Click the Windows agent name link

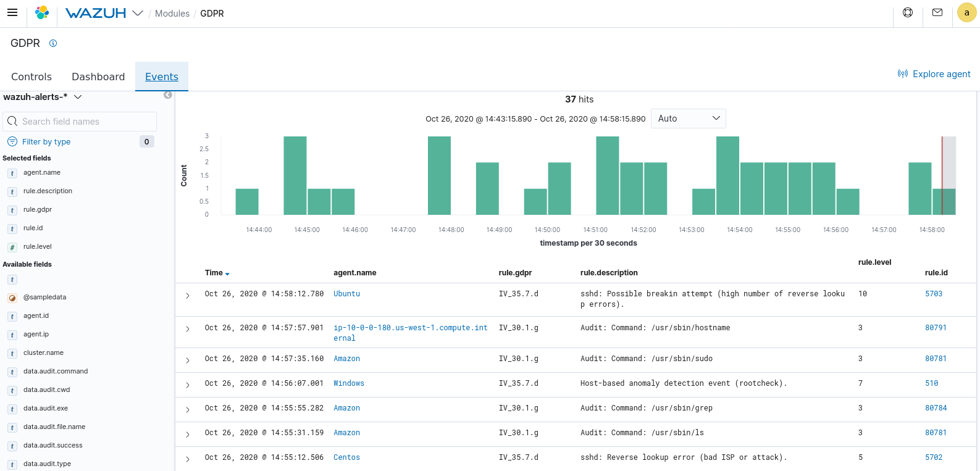[349, 383]
